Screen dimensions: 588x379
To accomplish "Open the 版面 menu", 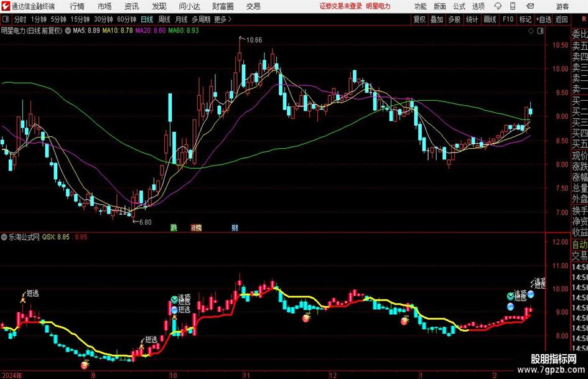I will [x=439, y=6].
